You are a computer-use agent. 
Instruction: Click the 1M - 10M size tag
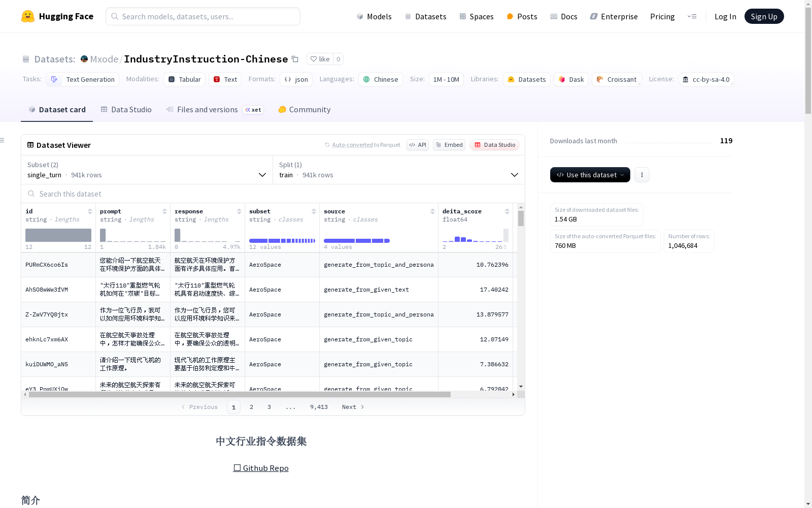(446, 79)
